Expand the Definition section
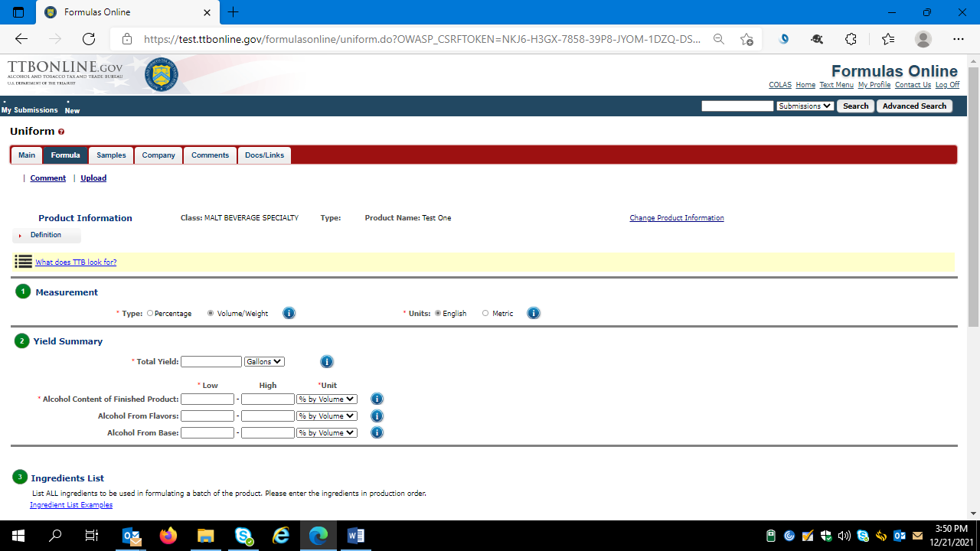The height and width of the screenshot is (551, 980). [x=46, y=235]
